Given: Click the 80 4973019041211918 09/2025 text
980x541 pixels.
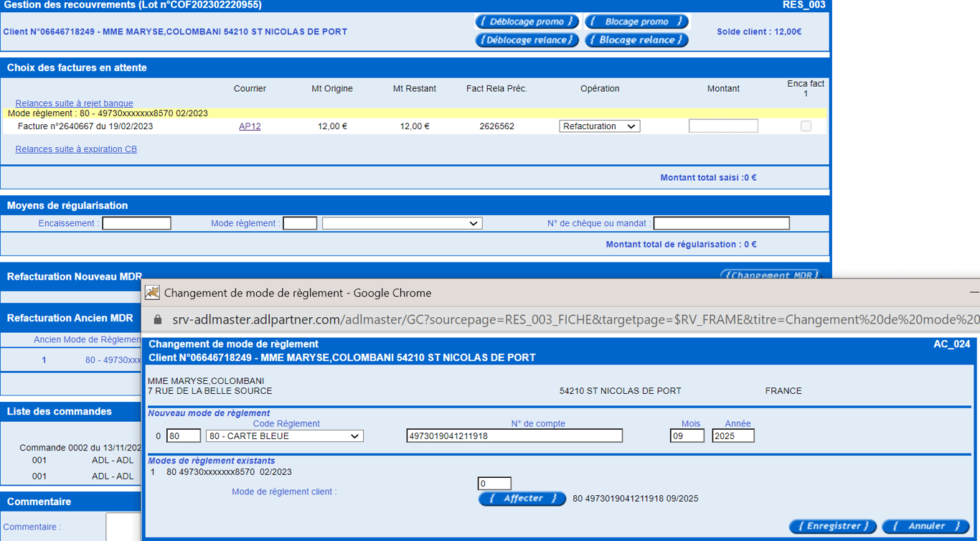Looking at the screenshot, I should pyautogui.click(x=636, y=499).
